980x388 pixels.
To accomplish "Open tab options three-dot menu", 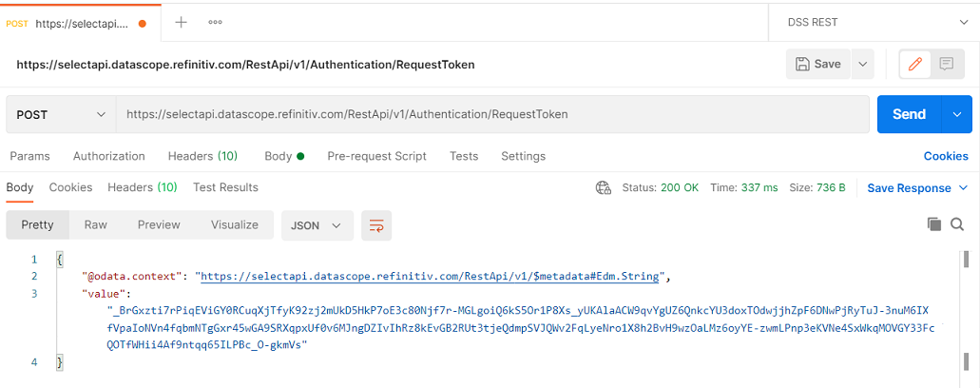I will [x=216, y=23].
